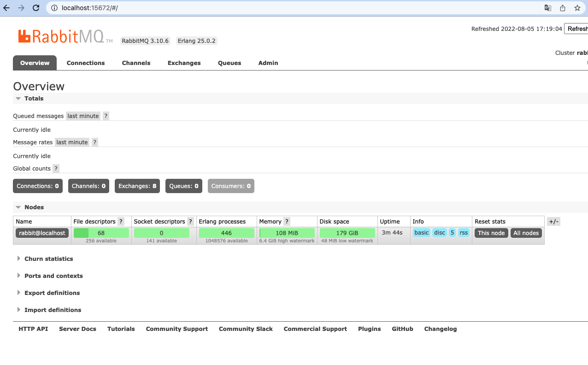Viewport: 588px width, 365px height.
Task: Change Queued messages last minute range
Action: (83, 116)
